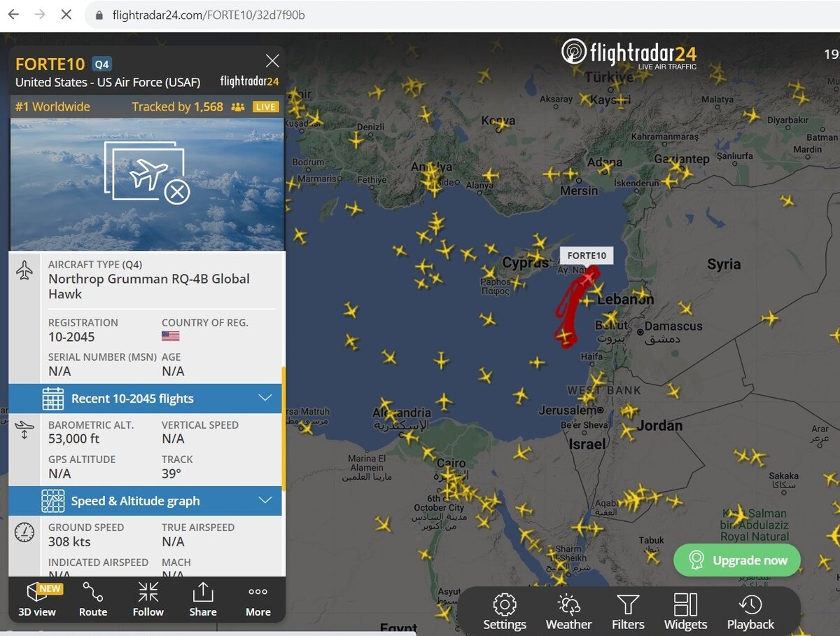The image size is (840, 636).
Task: Click ground speed value '308 kts'
Action: [x=69, y=541]
